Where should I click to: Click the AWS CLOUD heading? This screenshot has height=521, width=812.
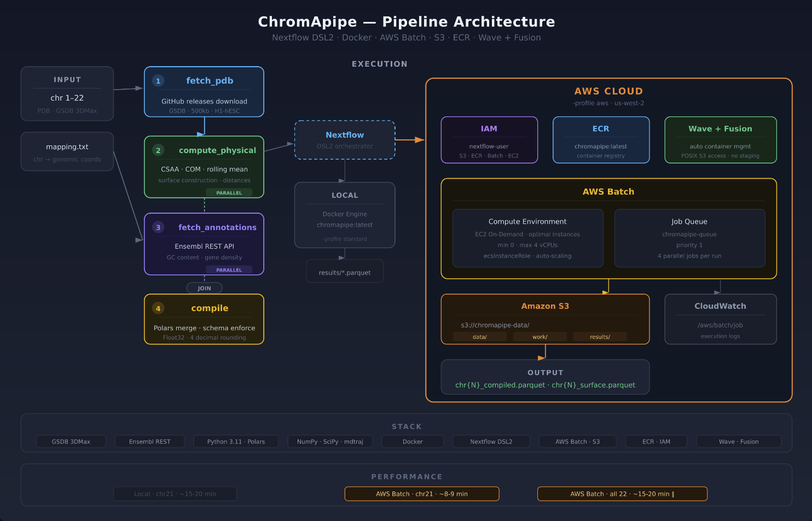point(608,91)
